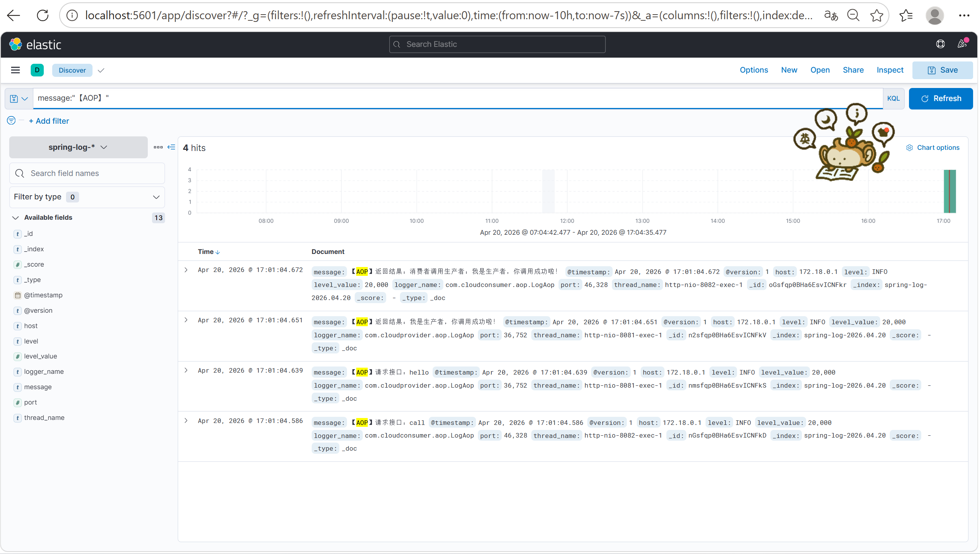Open the spring-log-* index pattern dropdown
980x554 pixels.
(x=78, y=147)
